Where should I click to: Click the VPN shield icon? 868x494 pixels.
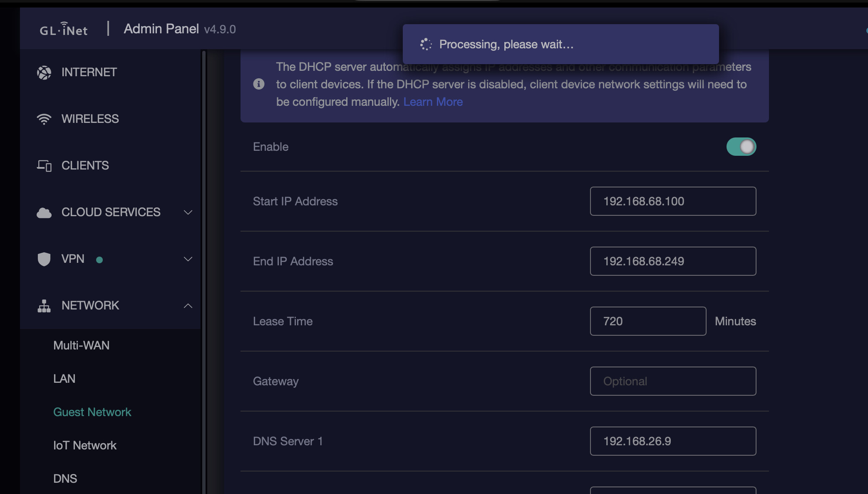point(44,259)
